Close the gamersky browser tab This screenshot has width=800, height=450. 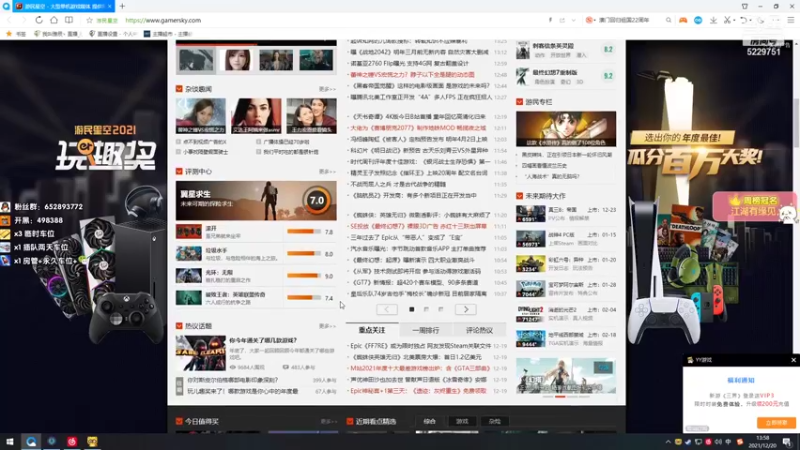point(110,6)
